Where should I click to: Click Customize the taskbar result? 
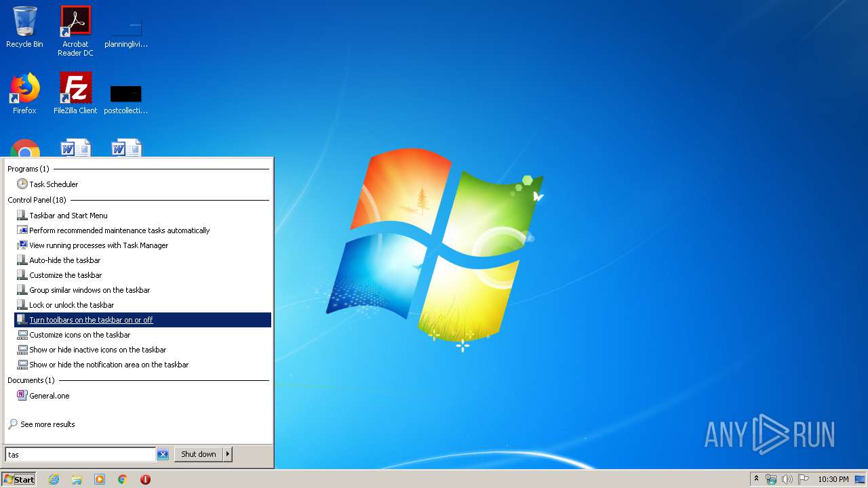[x=142, y=275]
